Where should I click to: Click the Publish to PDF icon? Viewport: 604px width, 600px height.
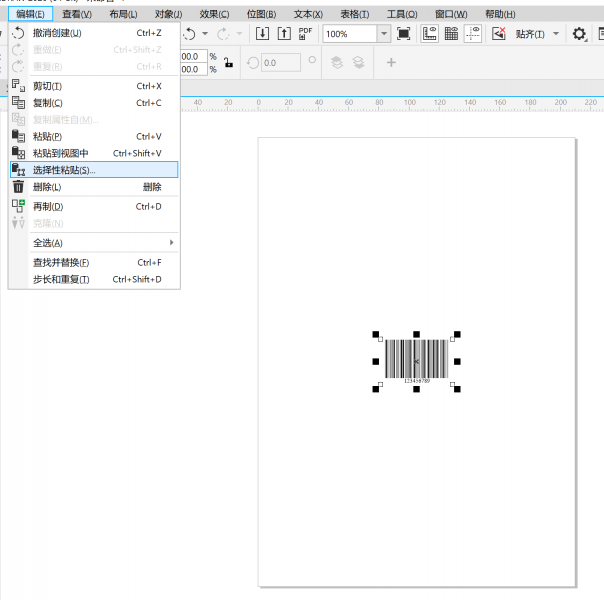(x=306, y=33)
